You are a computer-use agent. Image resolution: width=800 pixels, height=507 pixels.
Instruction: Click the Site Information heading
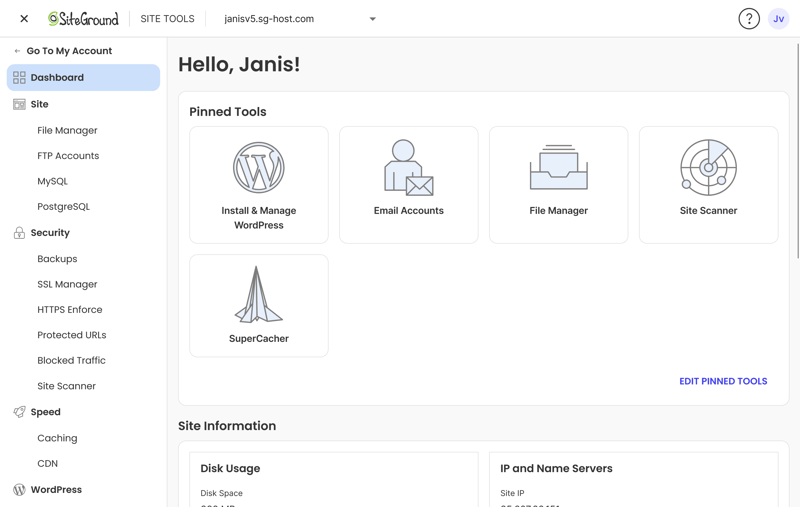pyautogui.click(x=227, y=426)
